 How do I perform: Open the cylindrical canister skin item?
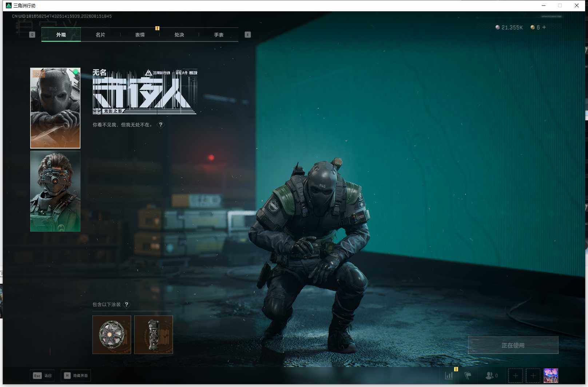(154, 335)
